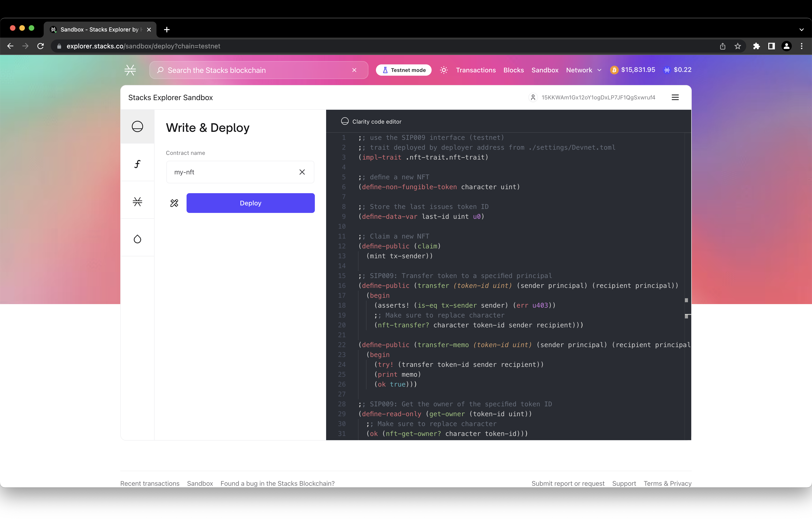Click the user account avatar icon
The width and height of the screenshot is (812, 525).
pyautogui.click(x=533, y=98)
